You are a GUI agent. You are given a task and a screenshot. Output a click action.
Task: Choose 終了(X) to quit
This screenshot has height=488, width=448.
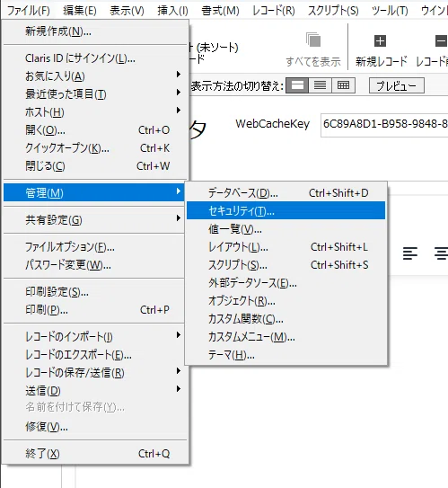pyautogui.click(x=96, y=454)
